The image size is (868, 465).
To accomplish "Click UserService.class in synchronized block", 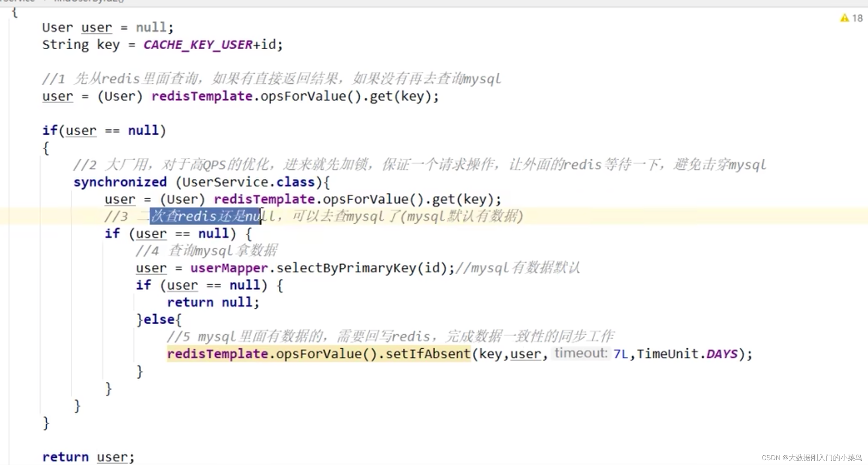I will 248,182.
